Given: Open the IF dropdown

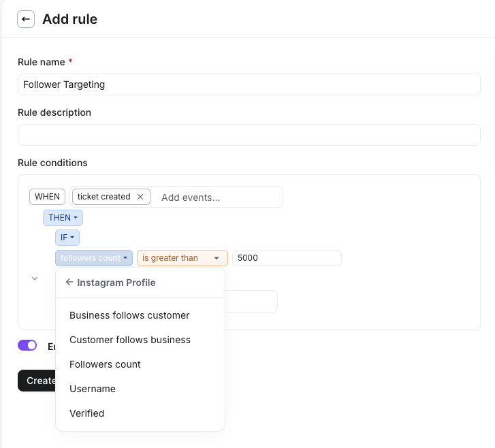Looking at the screenshot, I should click(x=67, y=238).
